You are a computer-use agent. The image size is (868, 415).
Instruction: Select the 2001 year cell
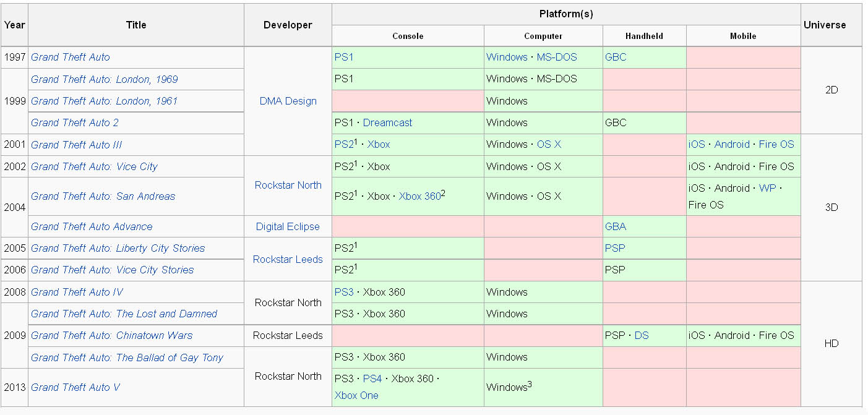click(x=15, y=145)
